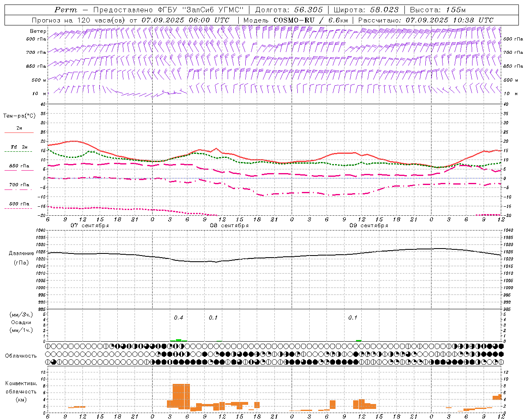
Task: Select the "(мм/1ч.)" precipitation unit label
Action: point(21,330)
